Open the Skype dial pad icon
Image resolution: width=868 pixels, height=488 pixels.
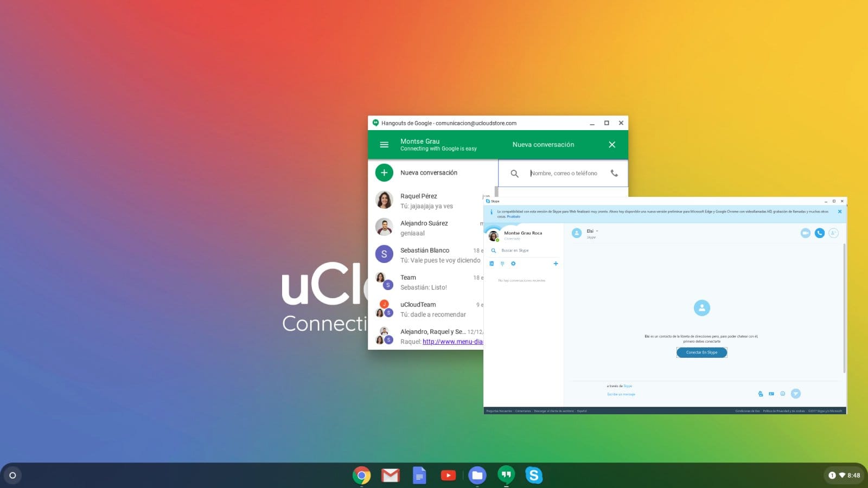[502, 264]
